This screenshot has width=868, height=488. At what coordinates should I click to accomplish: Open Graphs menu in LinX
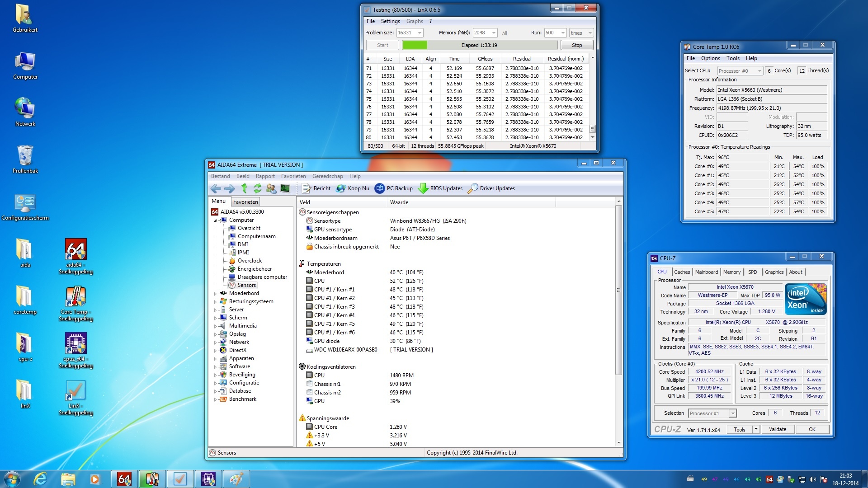(x=415, y=21)
